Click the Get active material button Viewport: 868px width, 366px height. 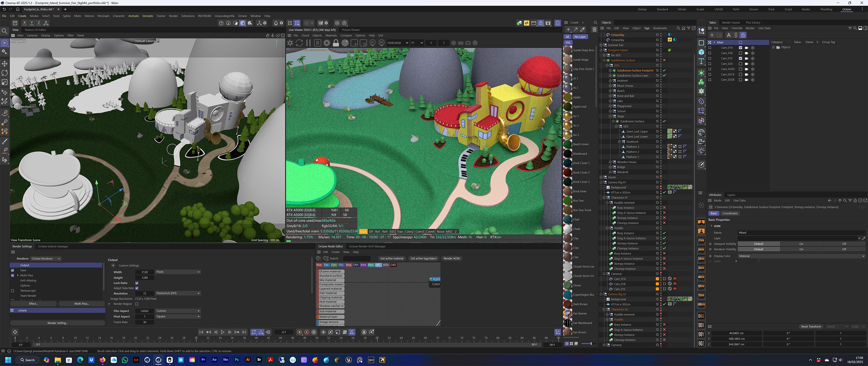pyautogui.click(x=392, y=259)
